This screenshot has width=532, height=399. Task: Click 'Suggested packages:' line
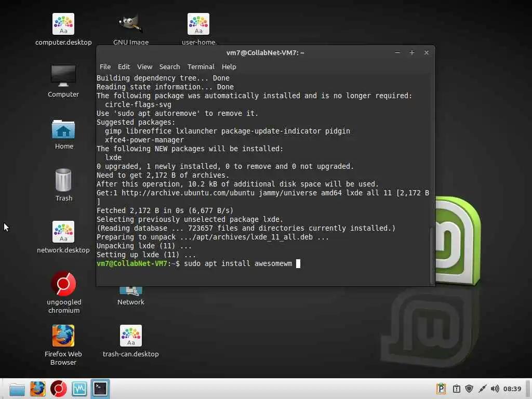pyautogui.click(x=136, y=122)
